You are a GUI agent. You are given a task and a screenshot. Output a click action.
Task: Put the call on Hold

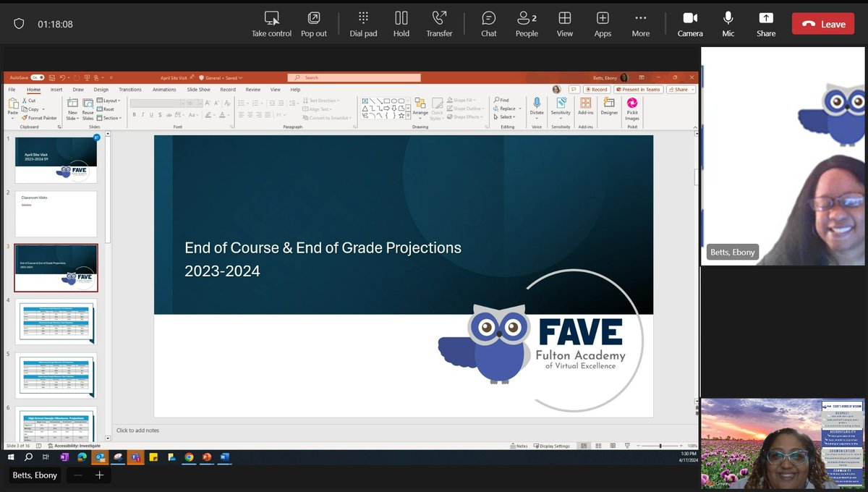[401, 24]
